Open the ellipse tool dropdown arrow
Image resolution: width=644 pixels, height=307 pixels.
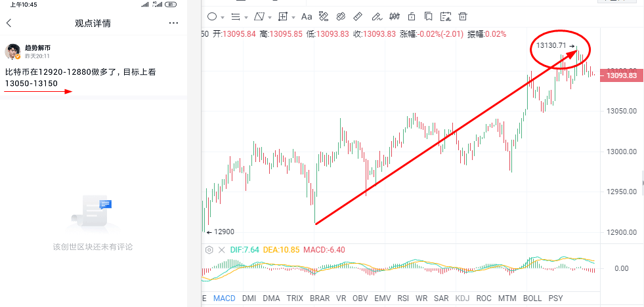pyautogui.click(x=223, y=17)
